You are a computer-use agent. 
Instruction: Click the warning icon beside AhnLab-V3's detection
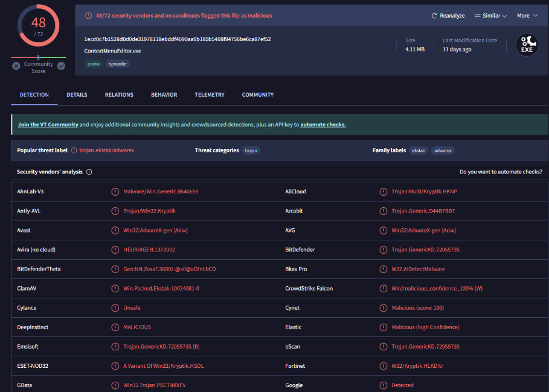(x=115, y=191)
